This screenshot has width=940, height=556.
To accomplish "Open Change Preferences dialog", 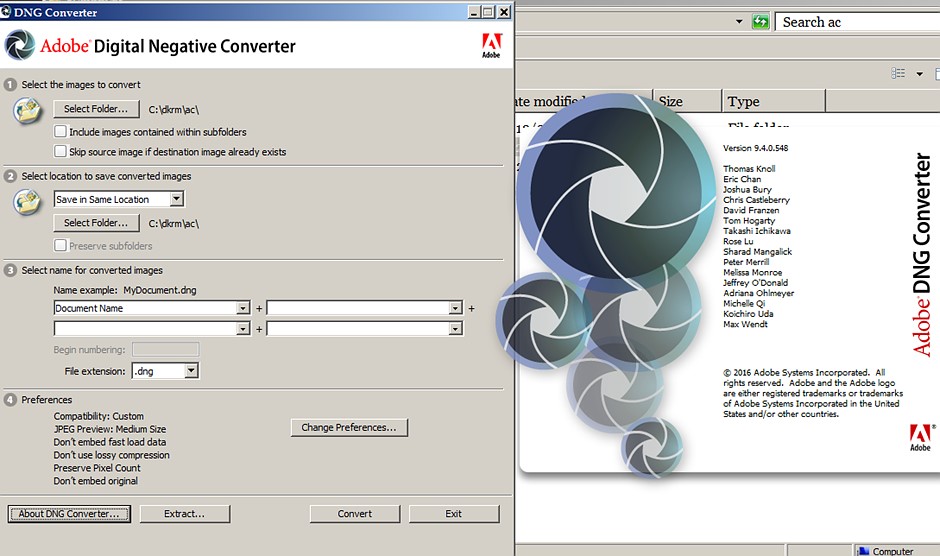I will click(x=349, y=428).
